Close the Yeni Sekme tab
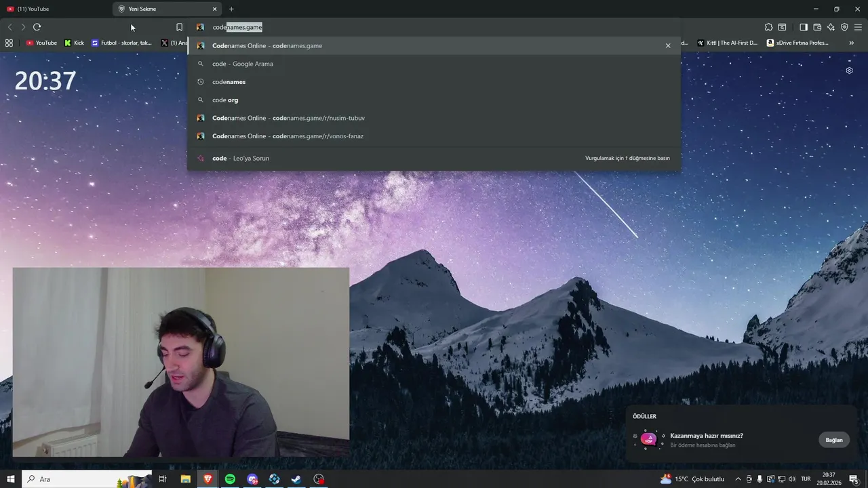 (215, 9)
